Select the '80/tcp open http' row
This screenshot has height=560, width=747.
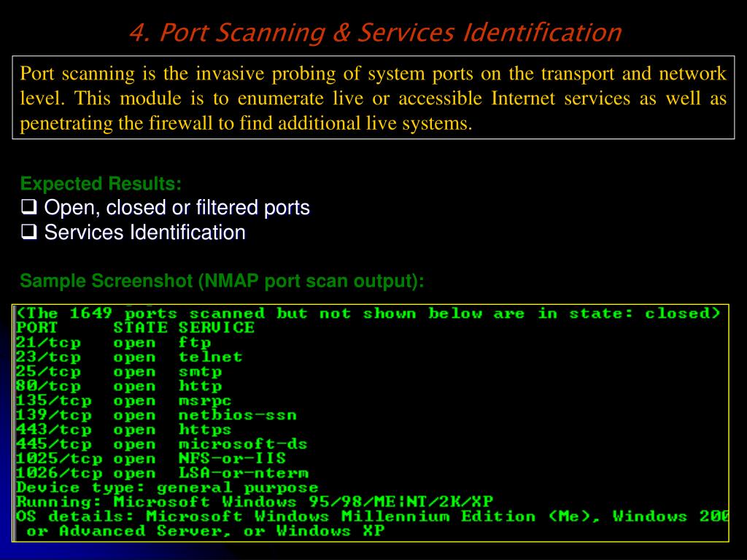pyautogui.click(x=119, y=386)
